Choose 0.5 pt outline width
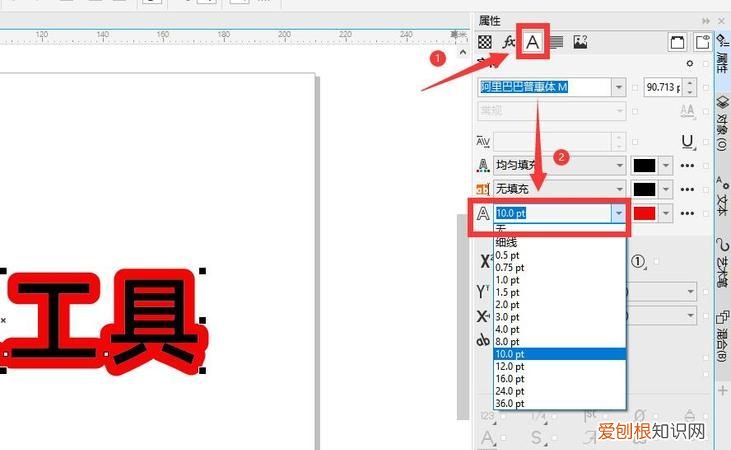The width and height of the screenshot is (731, 450). (559, 255)
